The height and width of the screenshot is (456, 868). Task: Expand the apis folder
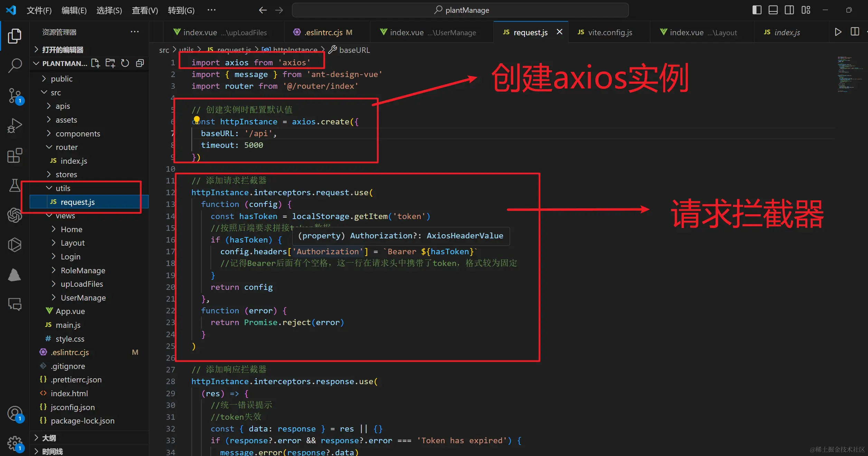(89, 106)
